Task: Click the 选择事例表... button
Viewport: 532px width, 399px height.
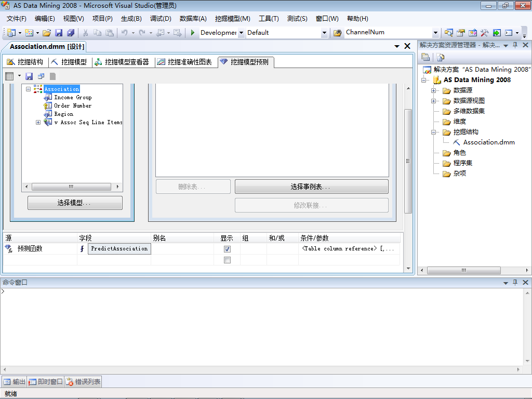Action: [x=312, y=187]
